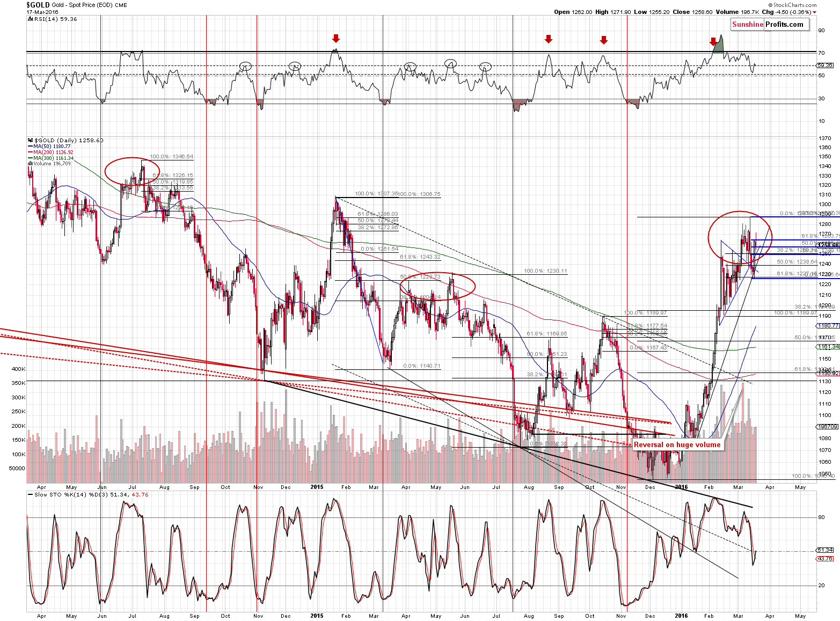Click the Fibonacci label 100.0%: 1307.35
The height and width of the screenshot is (621, 840).
point(376,194)
